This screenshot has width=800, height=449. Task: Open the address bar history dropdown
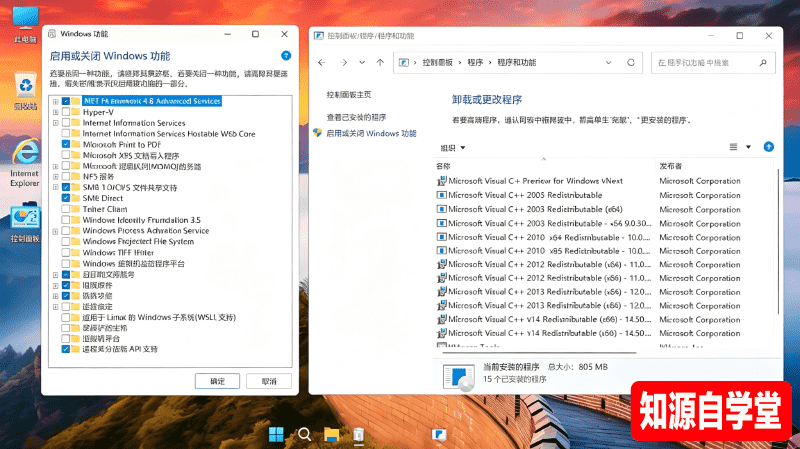click(608, 62)
